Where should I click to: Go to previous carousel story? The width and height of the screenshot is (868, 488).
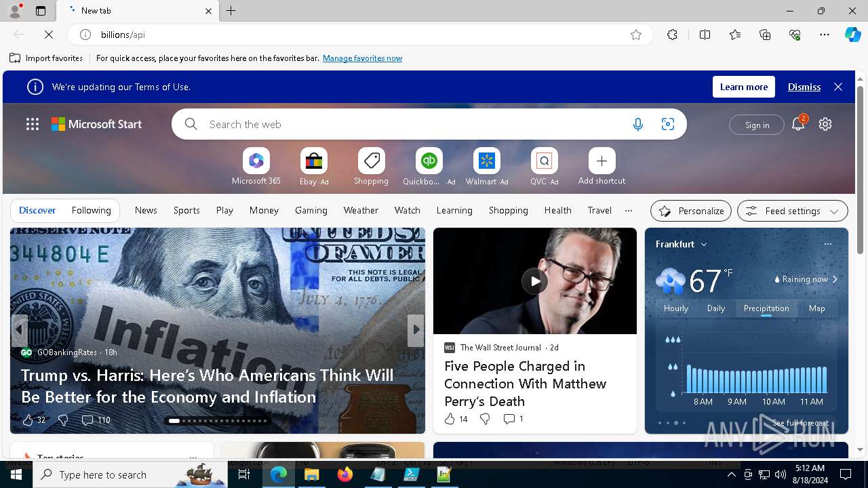pyautogui.click(x=19, y=330)
